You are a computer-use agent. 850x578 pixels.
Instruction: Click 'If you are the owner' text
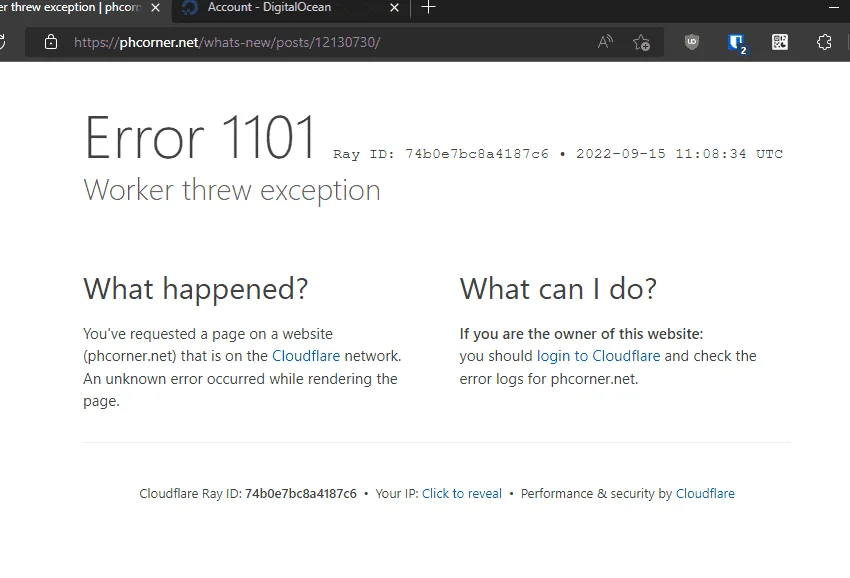pos(581,333)
